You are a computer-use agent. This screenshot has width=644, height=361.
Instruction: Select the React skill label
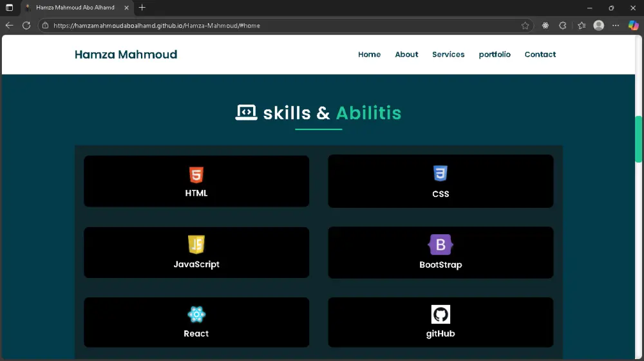tap(196, 333)
